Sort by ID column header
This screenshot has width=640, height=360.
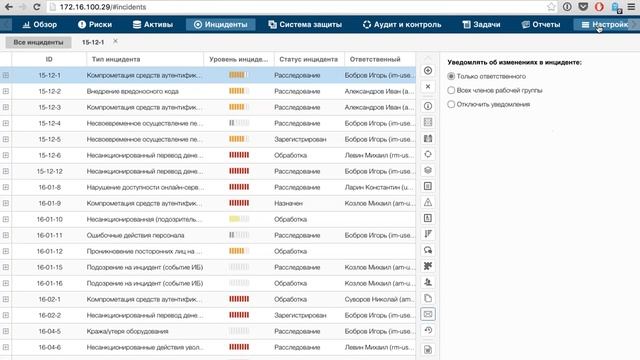pyautogui.click(x=49, y=59)
